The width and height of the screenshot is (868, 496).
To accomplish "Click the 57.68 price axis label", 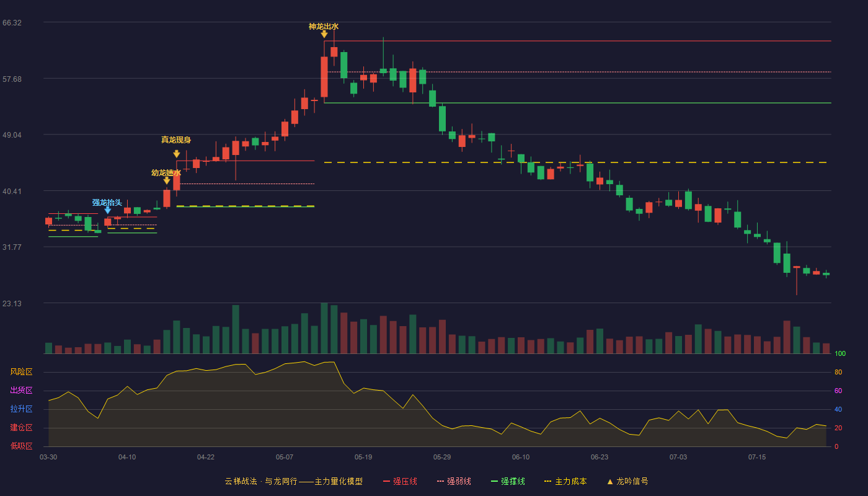I will 12,79.
